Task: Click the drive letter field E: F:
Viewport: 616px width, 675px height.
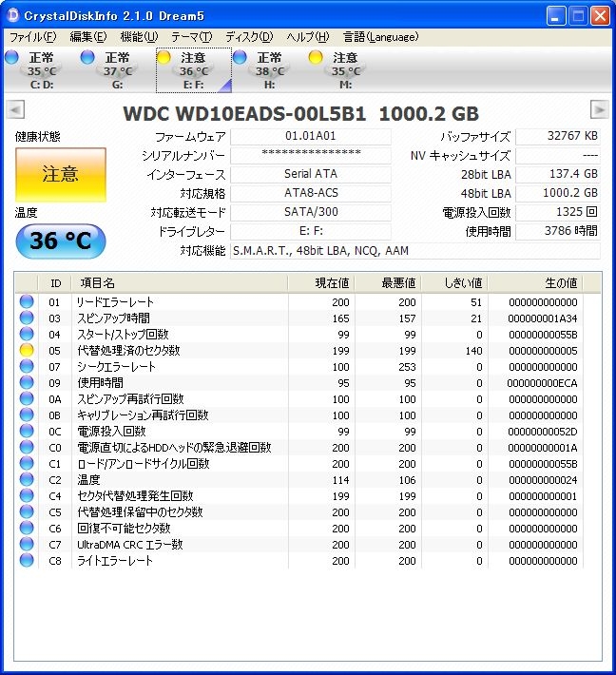Action: click(x=310, y=231)
